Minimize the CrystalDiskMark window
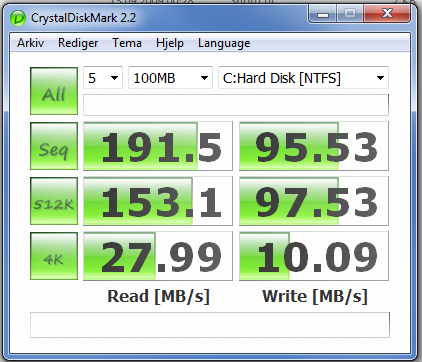Screen dimensions: 422x362 [x=323, y=14]
